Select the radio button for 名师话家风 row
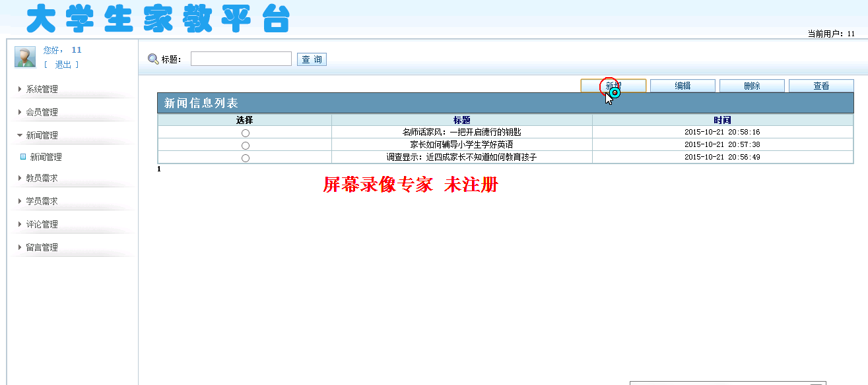 tap(246, 133)
